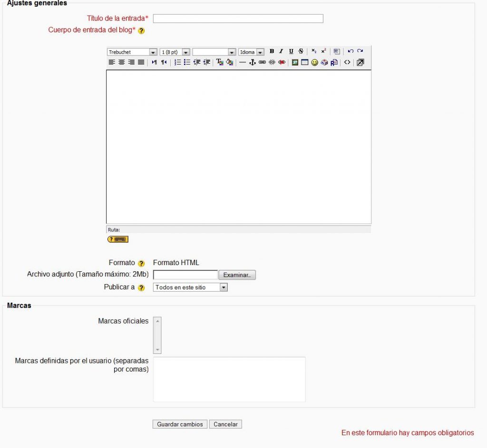This screenshot has width=487, height=448.
Task: Click the underline icon
Action: pos(291,51)
